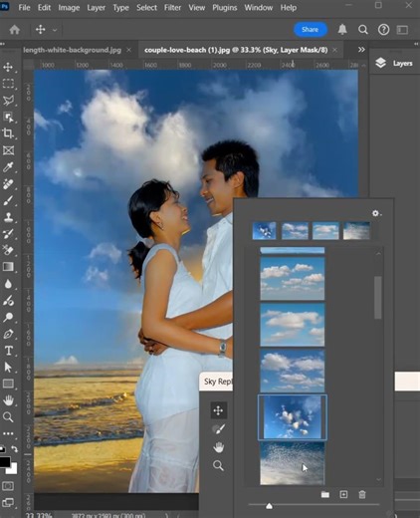Screen dimensions: 420x518
Task: Select Hand tool in Sky Replacement dialog
Action: click(x=218, y=447)
